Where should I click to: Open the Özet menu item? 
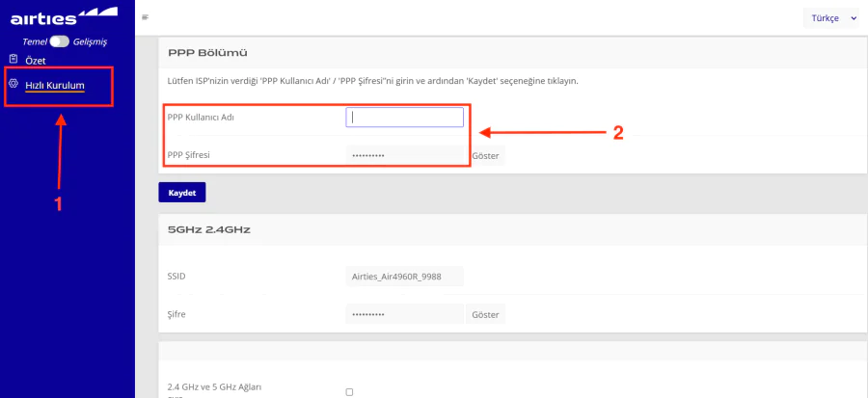[35, 61]
